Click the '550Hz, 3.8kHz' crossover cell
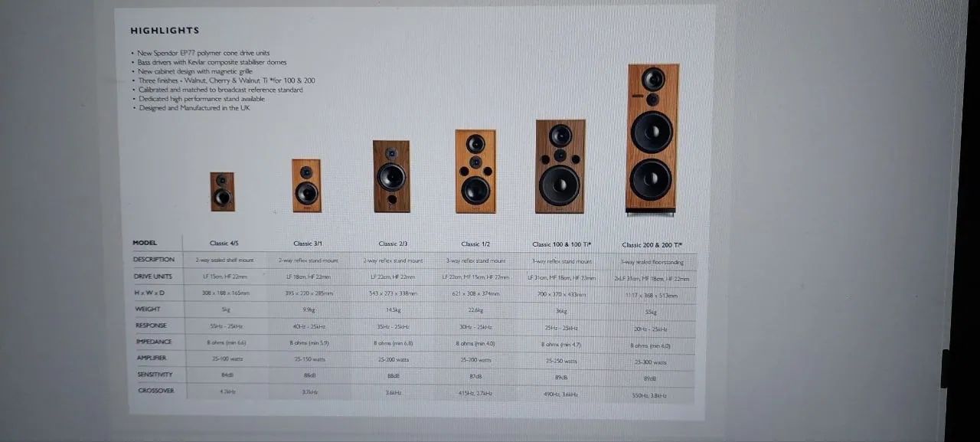 (x=651, y=395)
